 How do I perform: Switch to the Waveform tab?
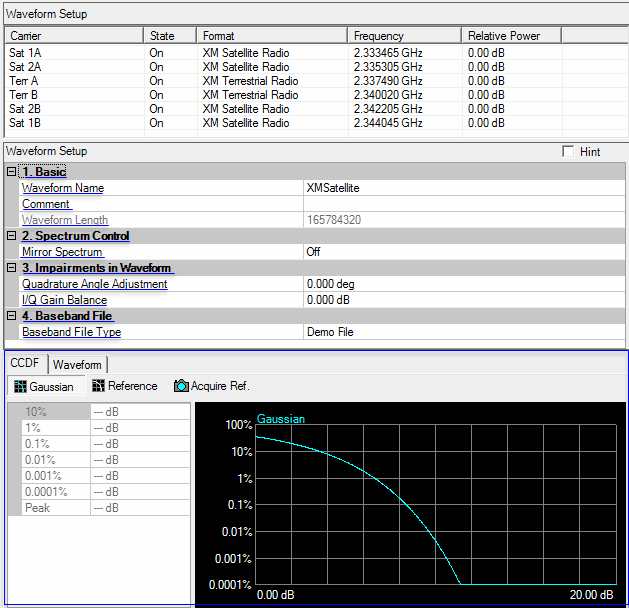coord(77,364)
